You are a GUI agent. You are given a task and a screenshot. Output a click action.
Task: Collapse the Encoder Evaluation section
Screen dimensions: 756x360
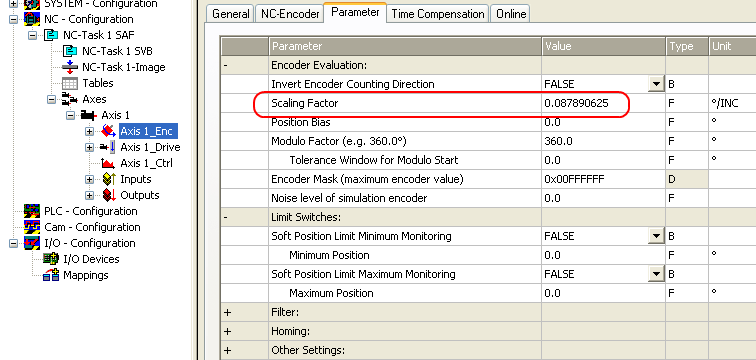click(x=226, y=65)
